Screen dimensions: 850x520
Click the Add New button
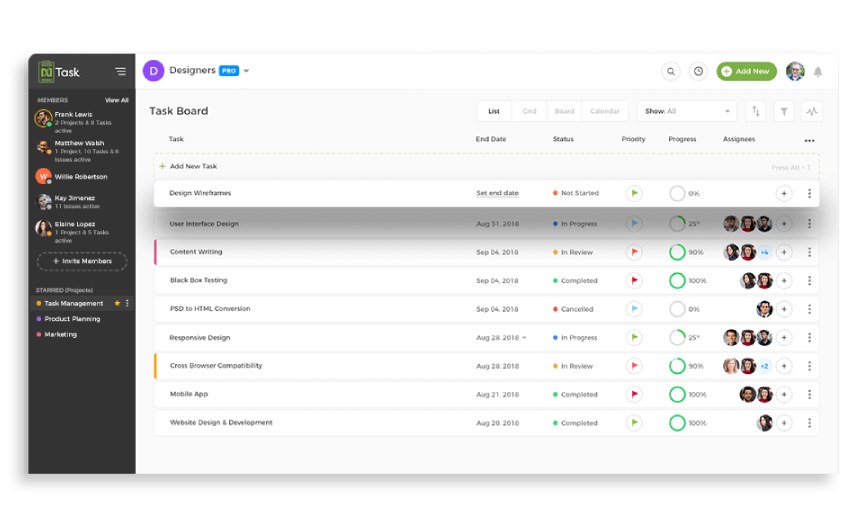click(746, 71)
